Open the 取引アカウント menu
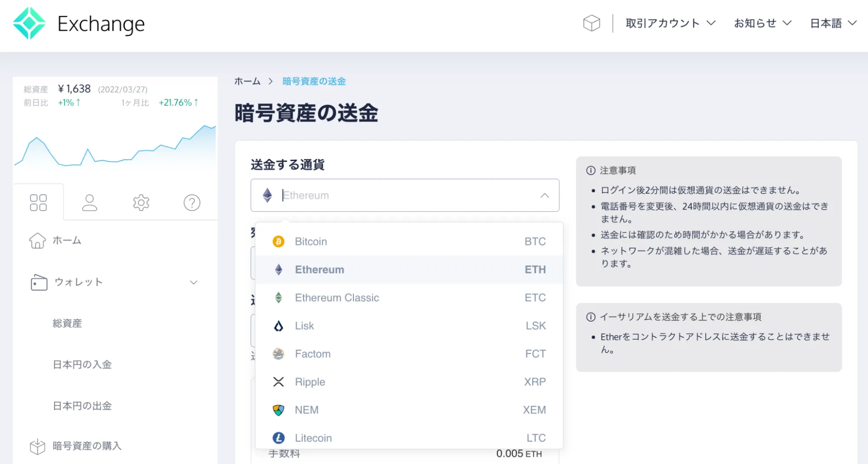 [x=670, y=23]
